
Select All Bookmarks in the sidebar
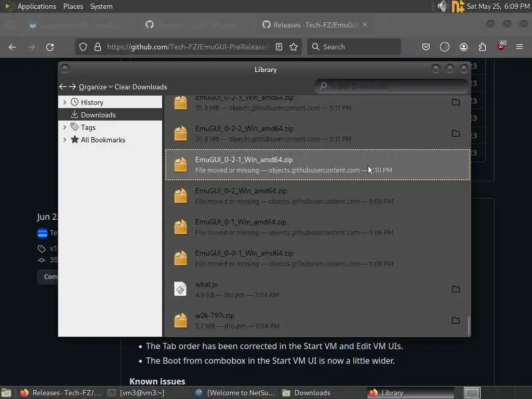103,140
